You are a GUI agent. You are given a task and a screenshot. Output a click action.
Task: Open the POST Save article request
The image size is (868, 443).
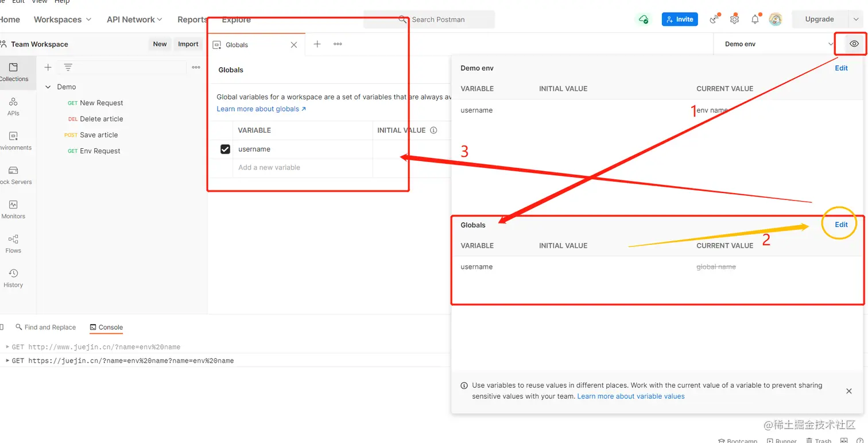pos(91,135)
